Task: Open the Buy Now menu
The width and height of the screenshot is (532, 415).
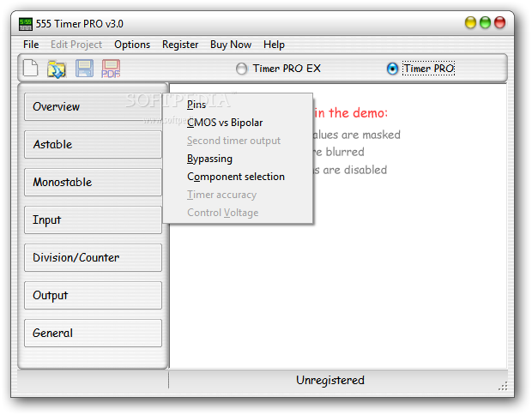Action: click(x=231, y=45)
